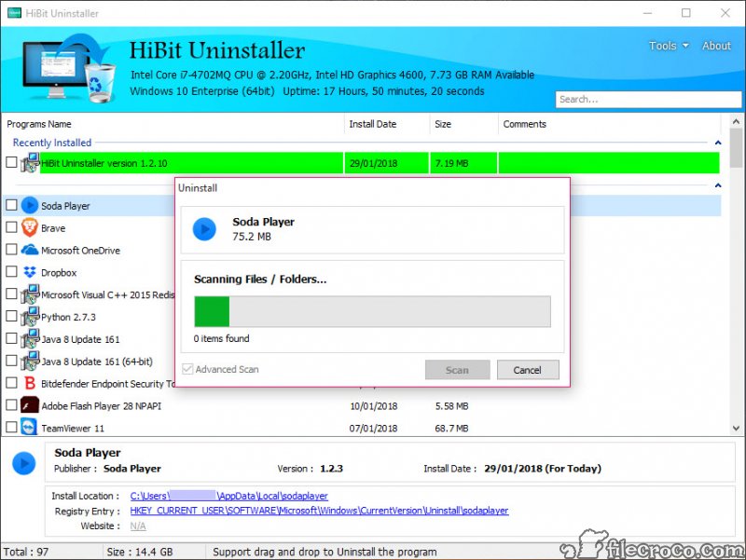Click the scroll up arrow of program list
This screenshot has width=746, height=560.
point(736,121)
